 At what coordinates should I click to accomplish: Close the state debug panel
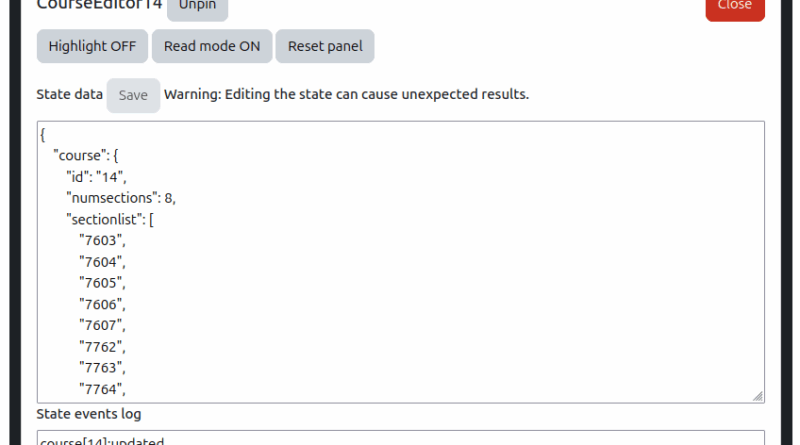point(734,7)
